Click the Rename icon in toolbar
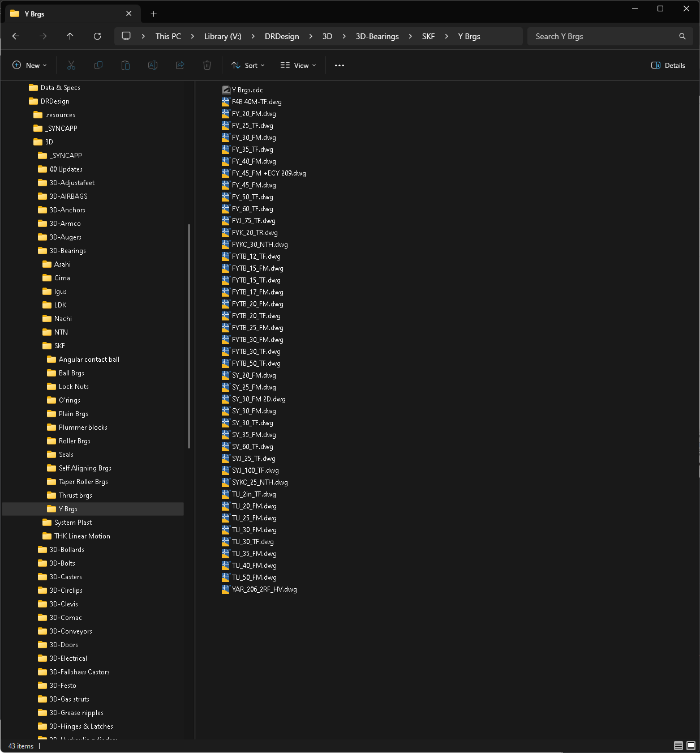This screenshot has width=700, height=753. point(153,66)
